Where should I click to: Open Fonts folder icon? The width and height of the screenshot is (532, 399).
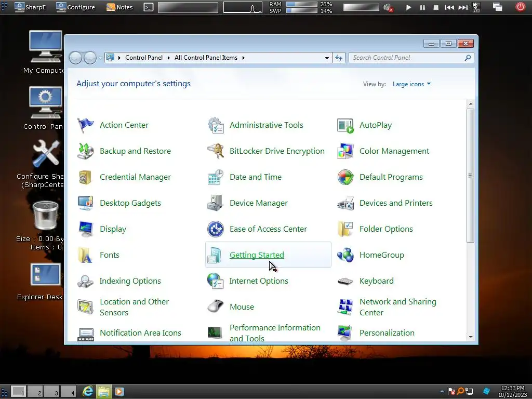pos(86,255)
